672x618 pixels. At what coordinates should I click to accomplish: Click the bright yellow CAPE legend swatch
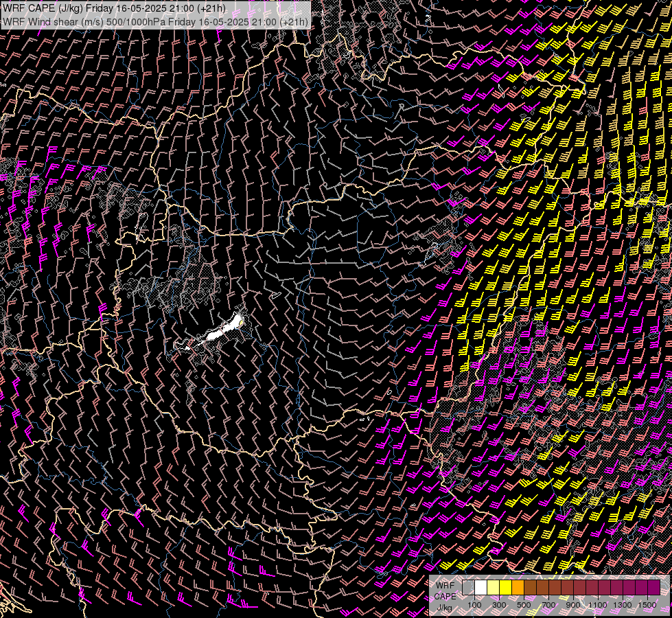[x=506, y=587]
